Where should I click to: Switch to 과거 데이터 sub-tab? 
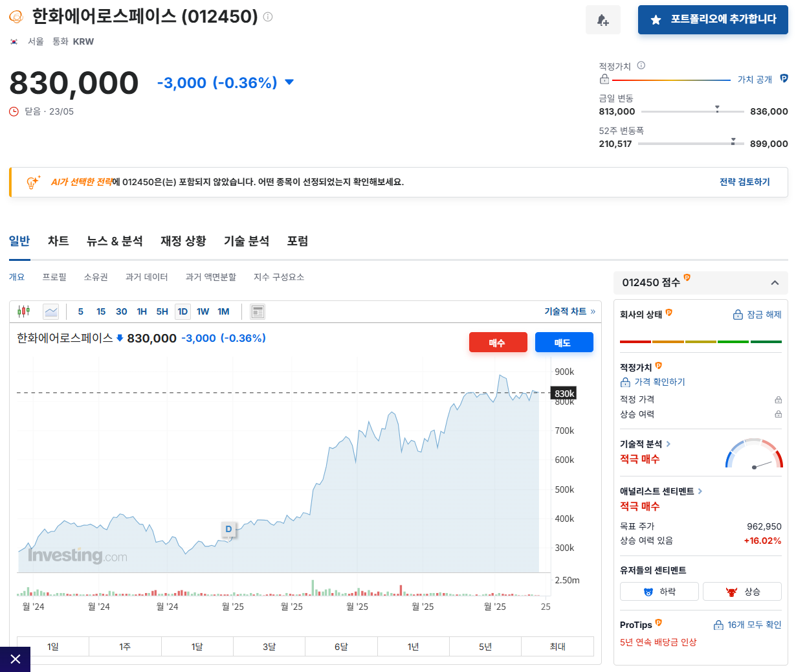[x=147, y=277]
